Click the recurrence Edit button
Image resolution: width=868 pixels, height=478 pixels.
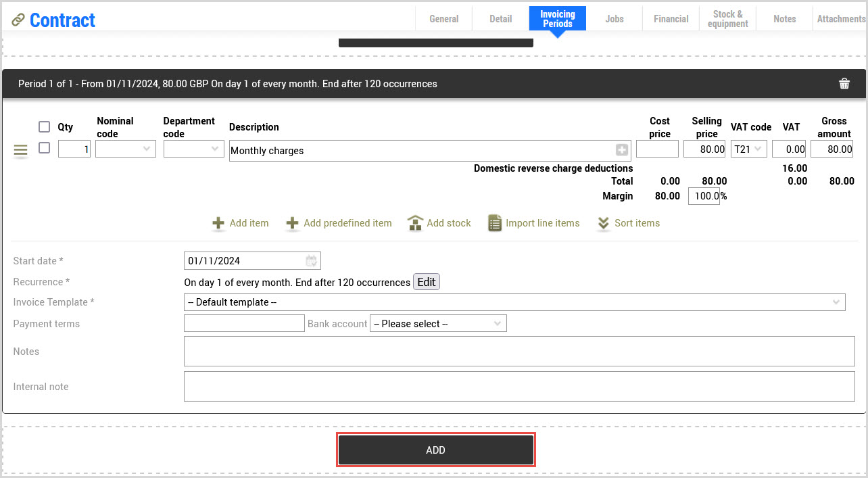pyautogui.click(x=427, y=282)
